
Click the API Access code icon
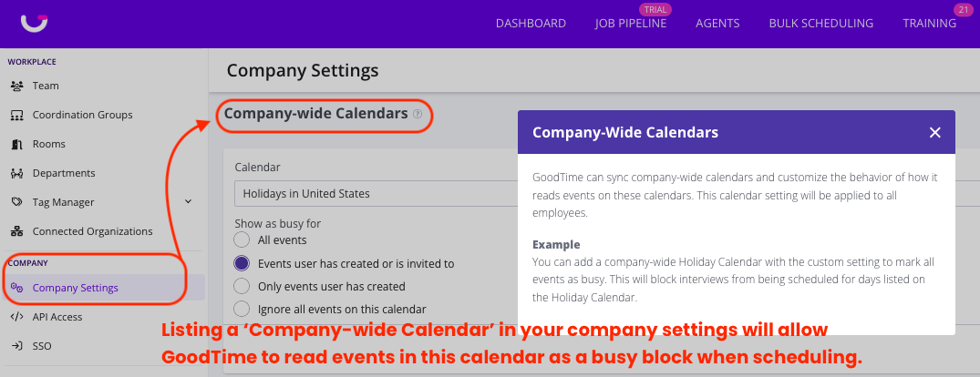[x=16, y=317]
